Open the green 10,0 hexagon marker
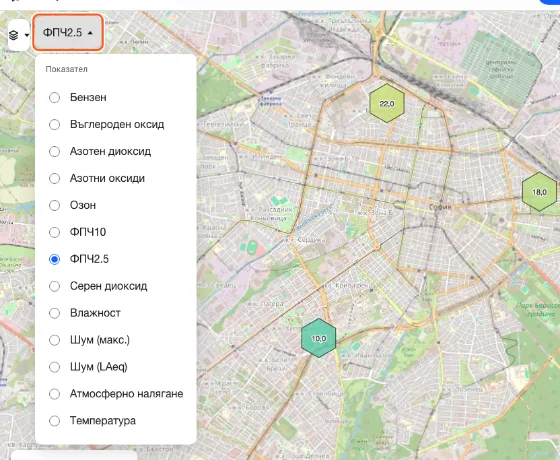The image size is (560, 460). [x=319, y=338]
